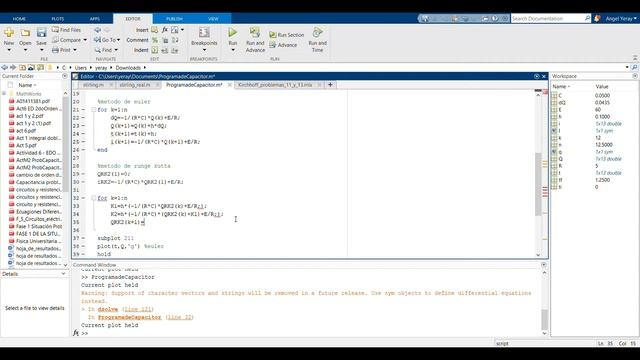Open the Find tool in the Navigate group
Screen dimensions: 640x360
pyautogui.click(x=106, y=50)
